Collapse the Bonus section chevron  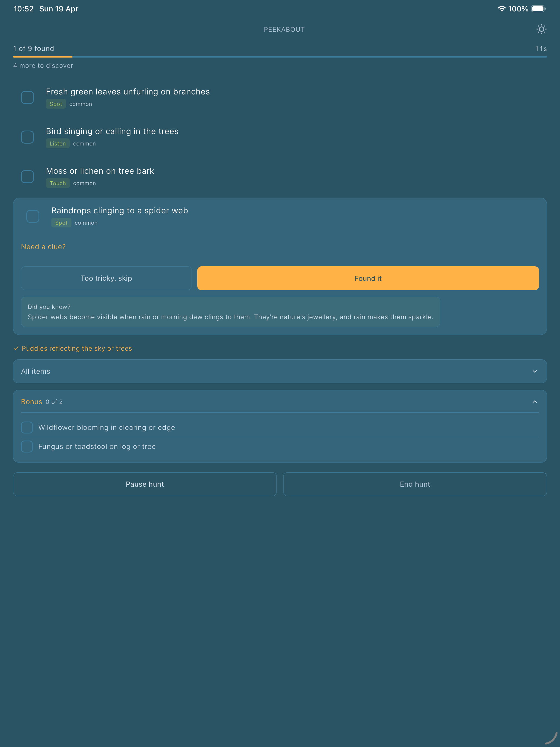point(535,401)
